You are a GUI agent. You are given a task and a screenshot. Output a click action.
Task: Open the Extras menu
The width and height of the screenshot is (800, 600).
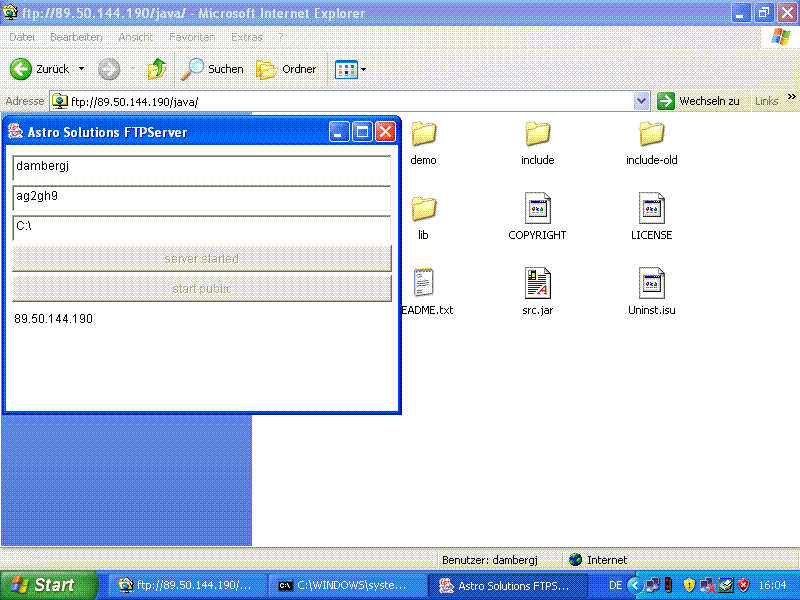point(246,36)
